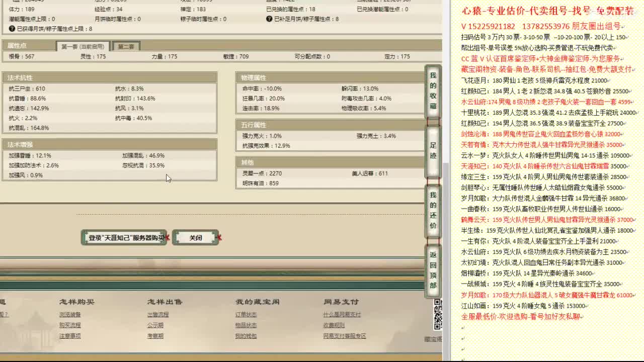The image size is (644, 362).
Task: View the 出售流程 guide
Action: pyautogui.click(x=158, y=316)
